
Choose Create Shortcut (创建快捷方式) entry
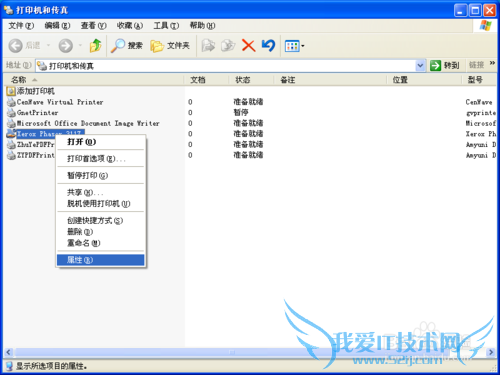click(101, 220)
